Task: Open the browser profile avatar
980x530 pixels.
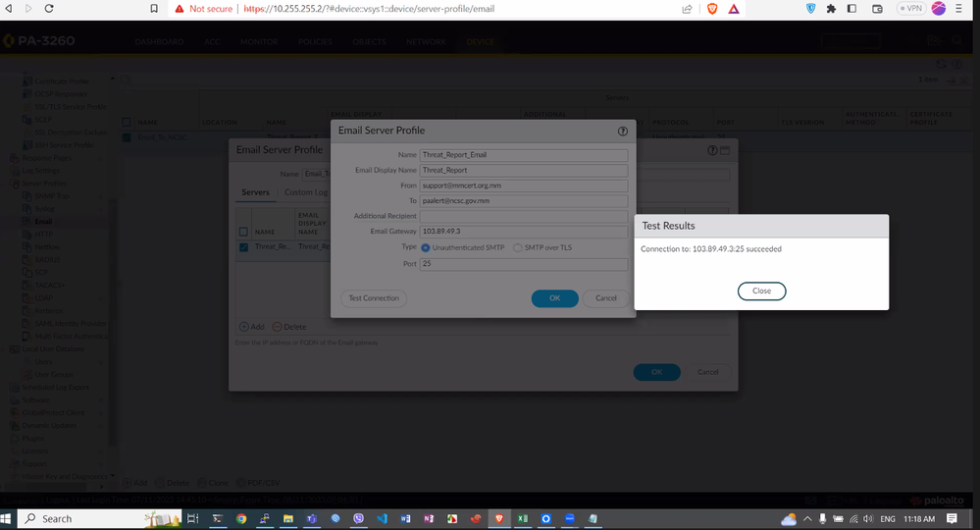Action: [939, 8]
